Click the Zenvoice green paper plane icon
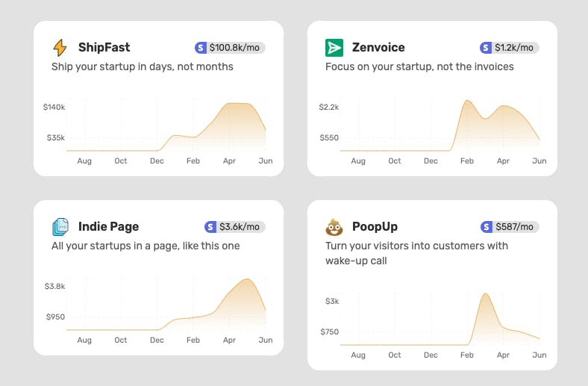 (334, 48)
